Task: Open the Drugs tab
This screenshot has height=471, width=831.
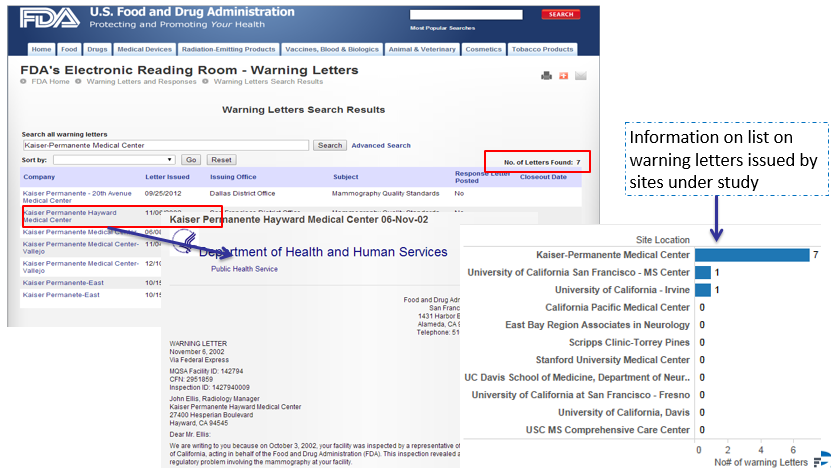Action: coord(98,49)
